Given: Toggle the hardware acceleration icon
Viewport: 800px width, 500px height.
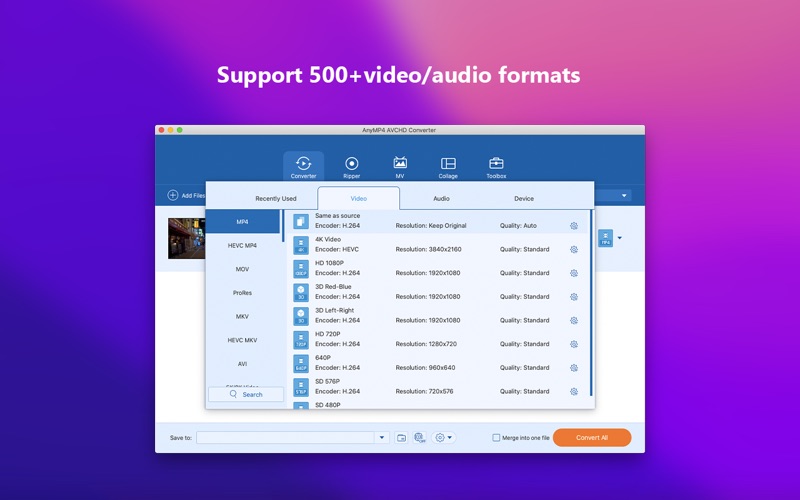Looking at the screenshot, I should coord(419,438).
